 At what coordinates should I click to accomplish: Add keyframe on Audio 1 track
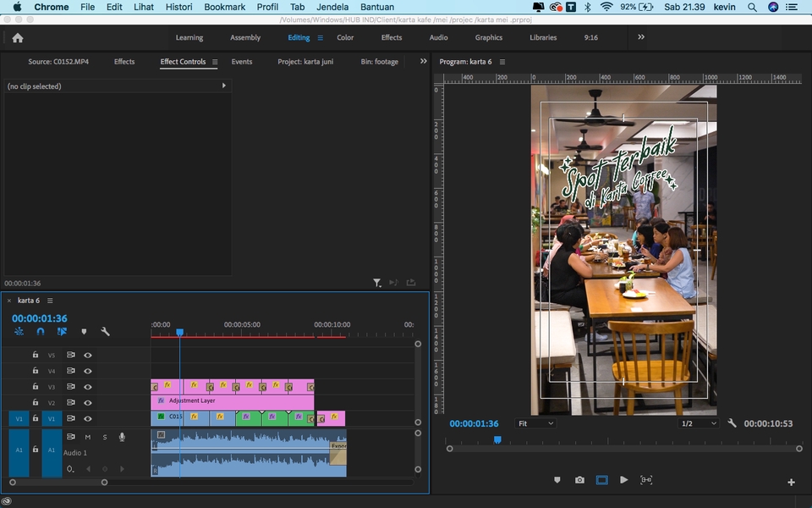coord(105,469)
